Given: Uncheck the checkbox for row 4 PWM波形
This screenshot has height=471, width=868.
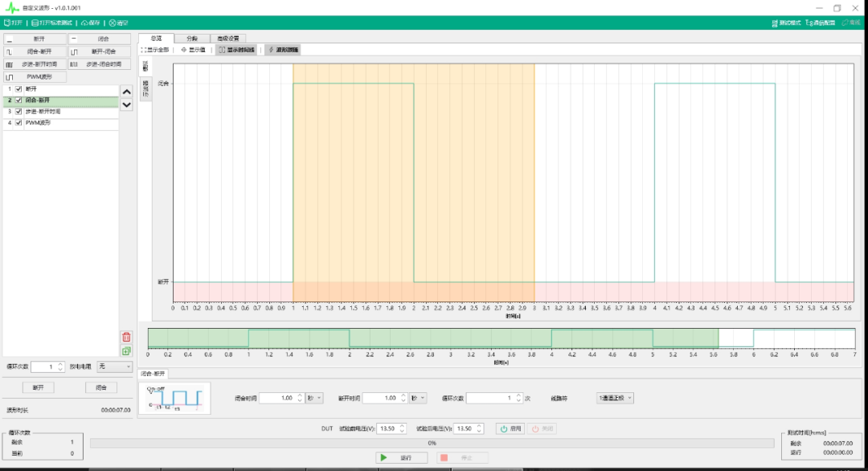Looking at the screenshot, I should (18, 123).
